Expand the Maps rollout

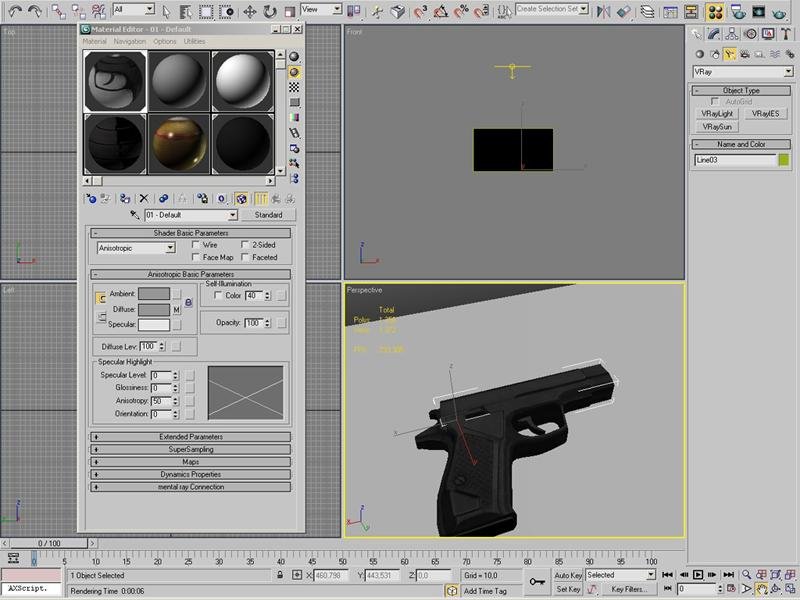[x=190, y=462]
